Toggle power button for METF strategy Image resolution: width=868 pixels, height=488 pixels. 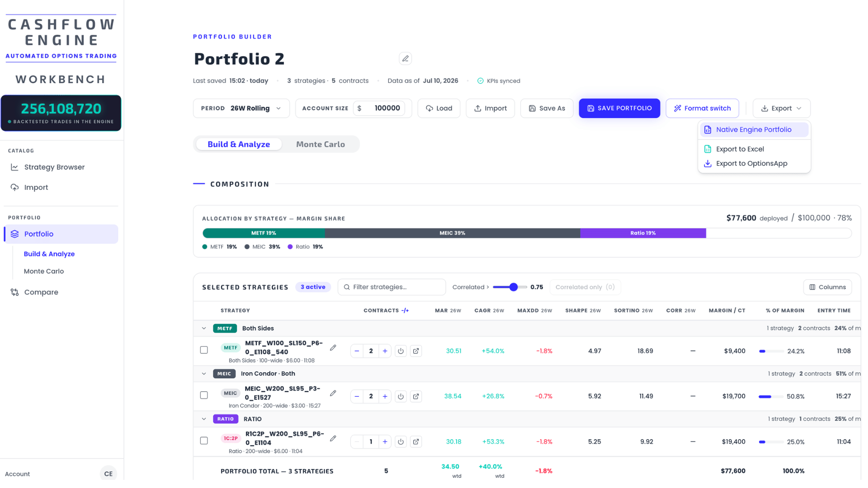401,351
